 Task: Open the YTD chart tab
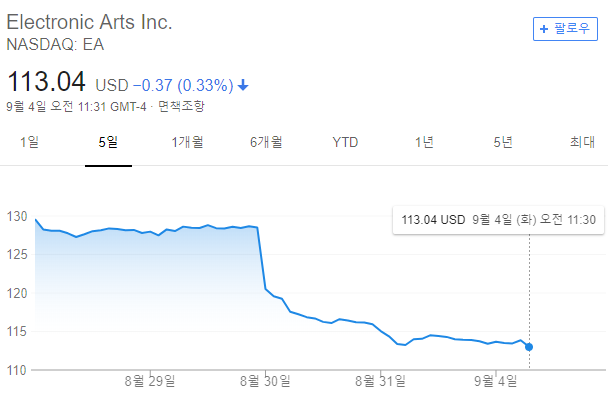[x=345, y=142]
